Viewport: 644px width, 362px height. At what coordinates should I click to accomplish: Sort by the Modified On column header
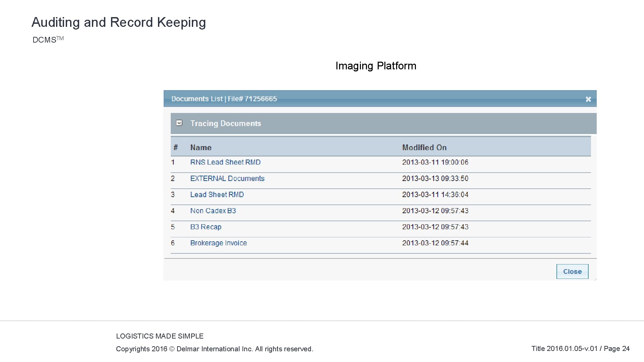(x=424, y=147)
